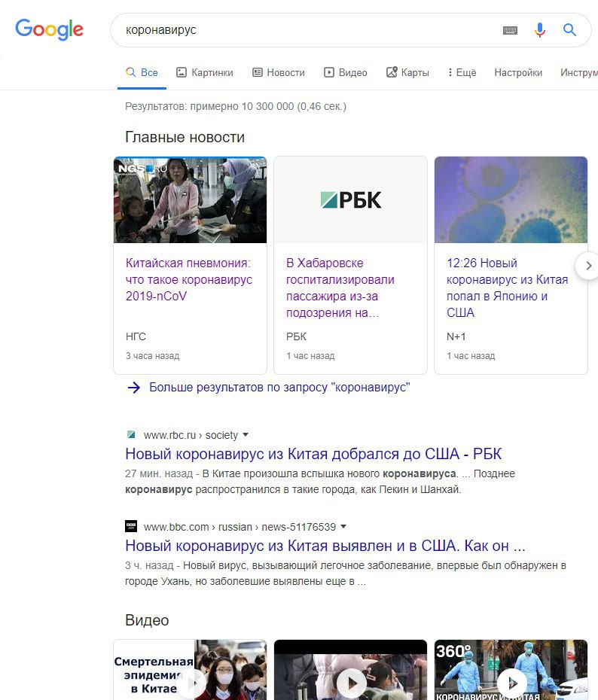The height and width of the screenshot is (700, 598).
Task: Open Настройки menu
Action: (x=518, y=72)
